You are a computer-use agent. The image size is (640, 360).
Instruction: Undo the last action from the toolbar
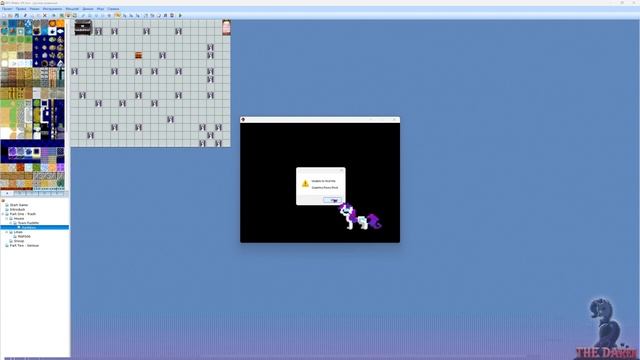54,16
